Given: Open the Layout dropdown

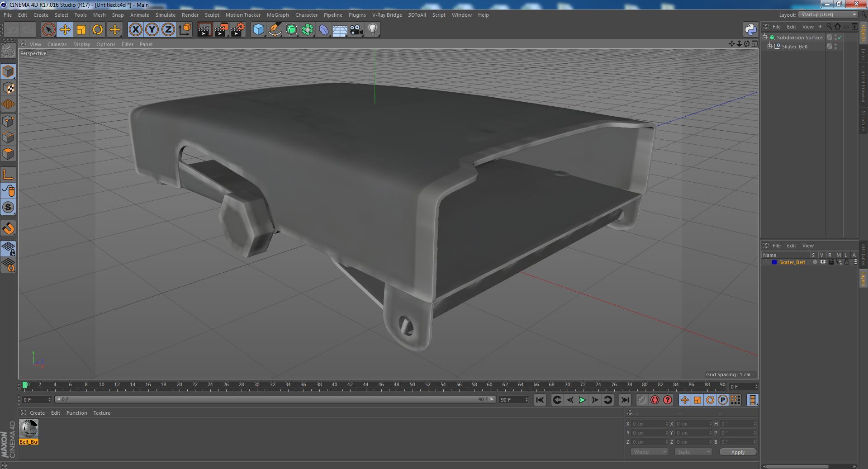Looking at the screenshot, I should [x=828, y=15].
